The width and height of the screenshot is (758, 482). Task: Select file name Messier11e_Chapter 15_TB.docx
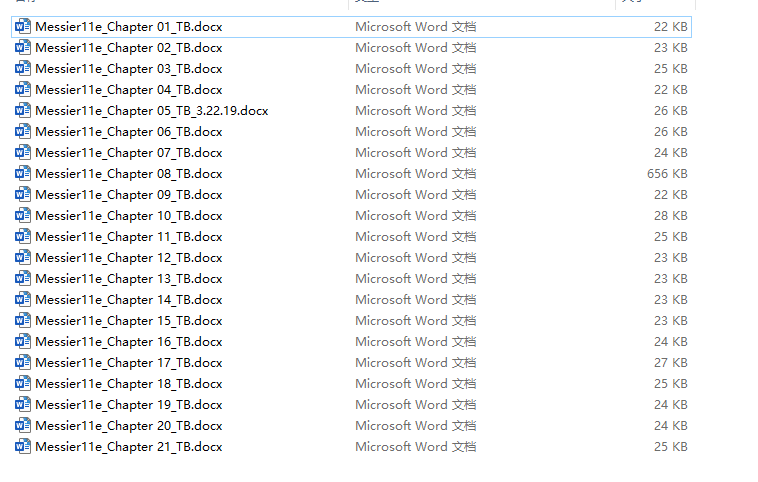click(129, 321)
